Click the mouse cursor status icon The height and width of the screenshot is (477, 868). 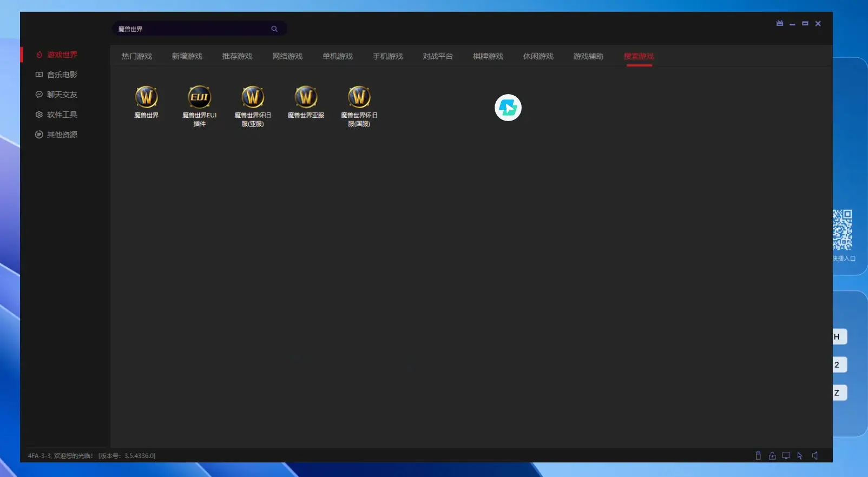(800, 456)
